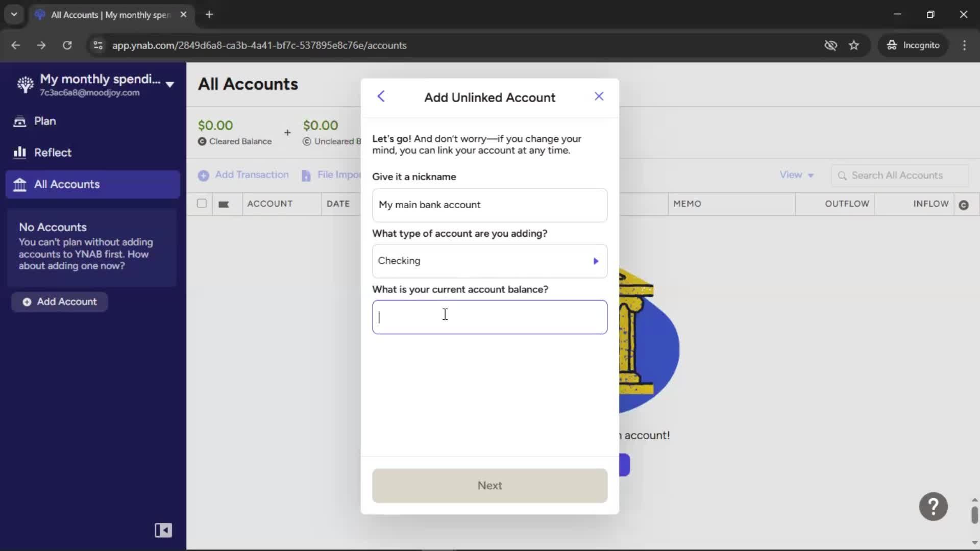The height and width of the screenshot is (551, 980).
Task: Click the YNAB tree logo icon
Action: [25, 84]
